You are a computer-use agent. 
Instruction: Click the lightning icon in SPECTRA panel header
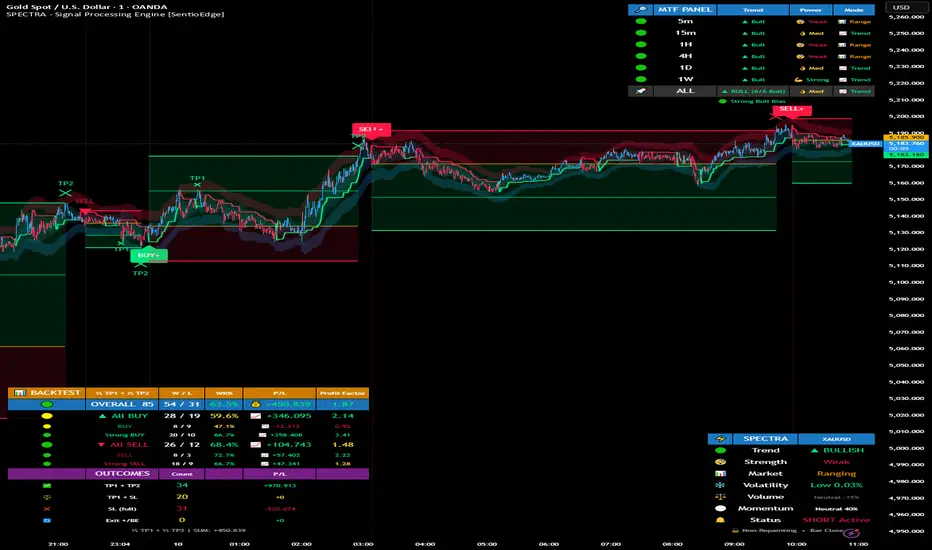(x=720, y=439)
